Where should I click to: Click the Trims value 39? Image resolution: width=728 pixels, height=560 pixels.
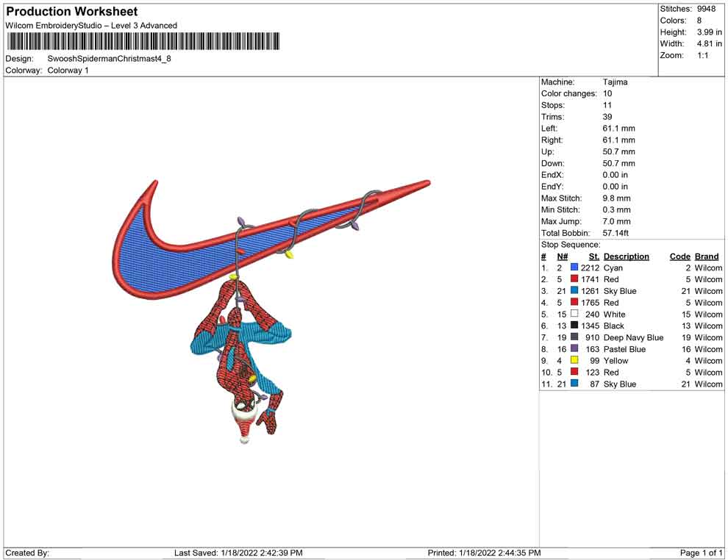[607, 117]
